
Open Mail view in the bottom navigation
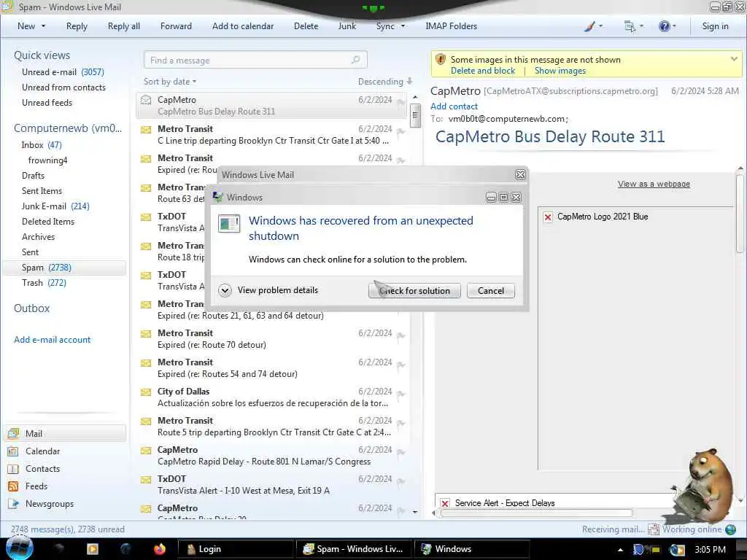pyautogui.click(x=65, y=433)
